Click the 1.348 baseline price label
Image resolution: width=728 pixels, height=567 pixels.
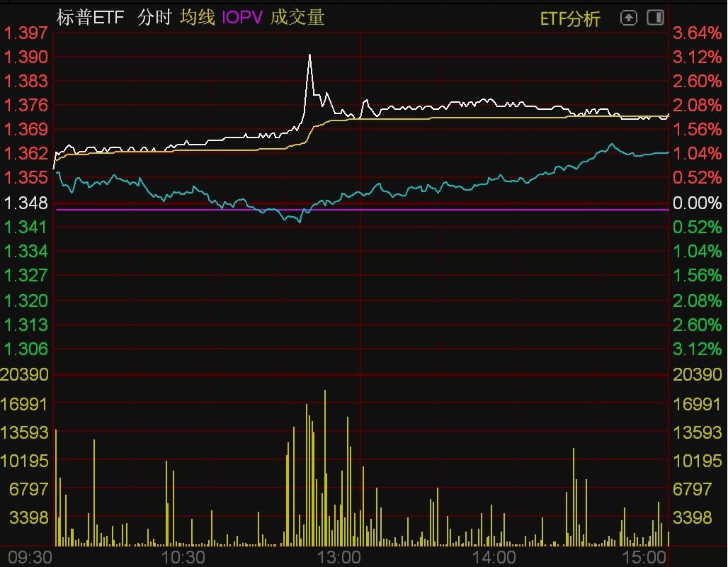coord(25,203)
